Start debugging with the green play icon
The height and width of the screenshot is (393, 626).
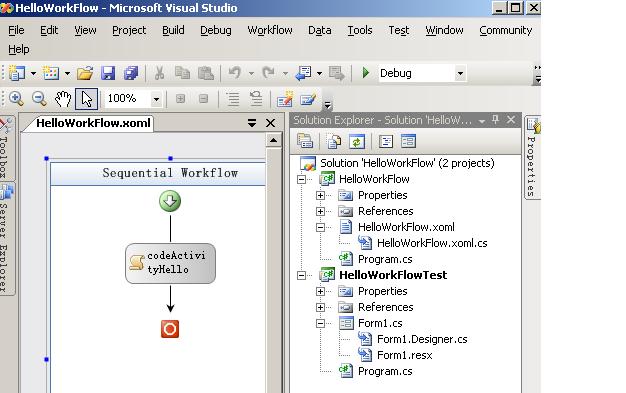[x=365, y=73]
